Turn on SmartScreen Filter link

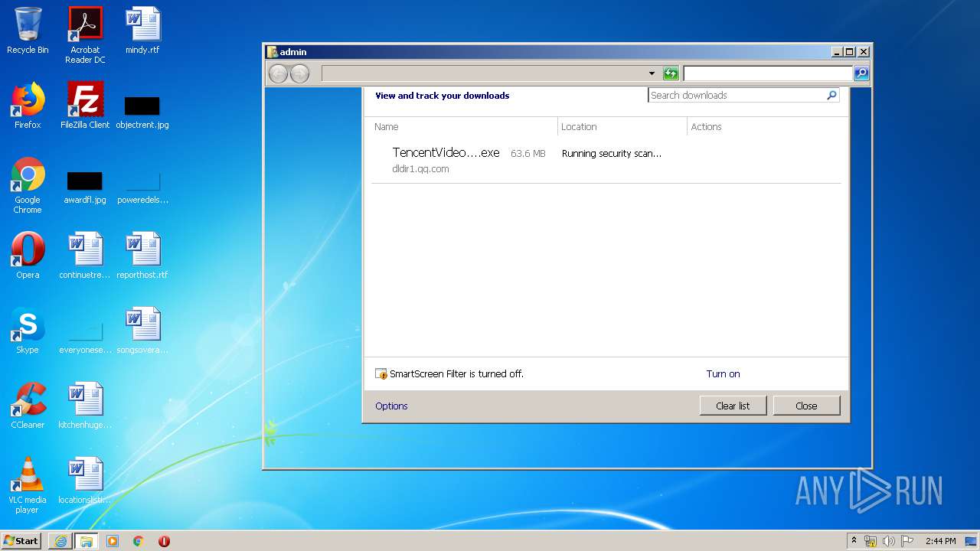point(723,374)
